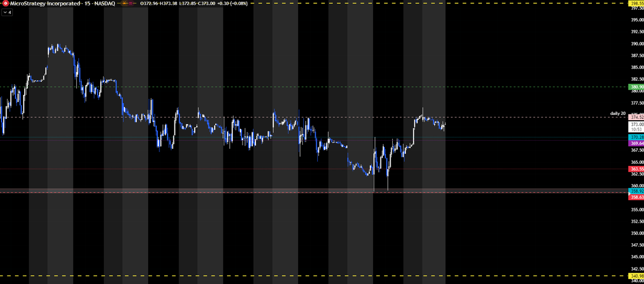This screenshot has height=284, width=644.
Task: Click the +0.30 (+0.08%) change value
Action: pos(232,4)
